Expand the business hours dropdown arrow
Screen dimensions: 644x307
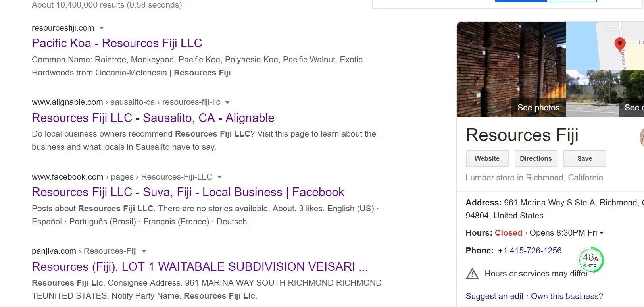tap(602, 233)
